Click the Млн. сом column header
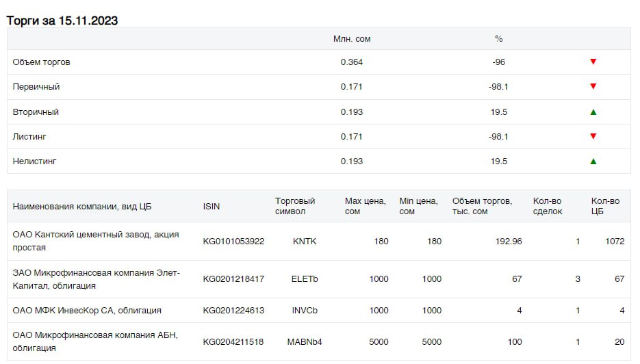The height and width of the screenshot is (364, 640). (x=352, y=39)
